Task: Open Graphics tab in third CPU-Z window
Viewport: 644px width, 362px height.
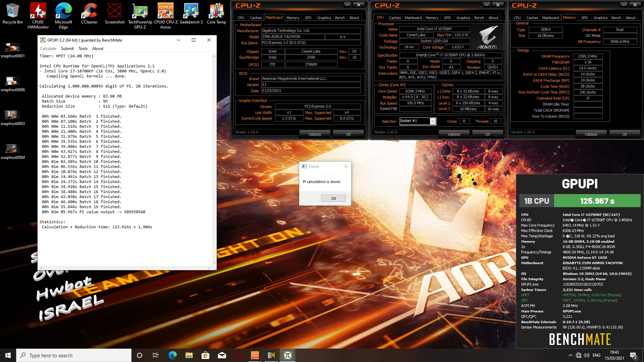Action: tap(600, 18)
